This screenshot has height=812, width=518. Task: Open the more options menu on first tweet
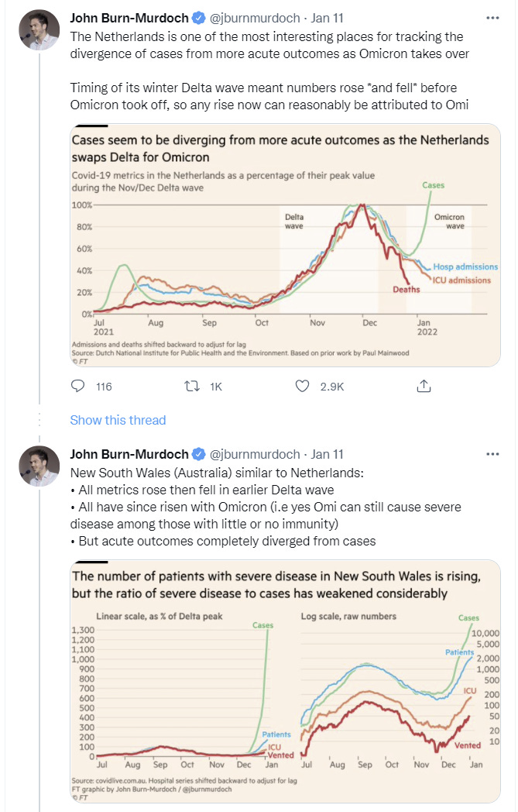(x=492, y=18)
